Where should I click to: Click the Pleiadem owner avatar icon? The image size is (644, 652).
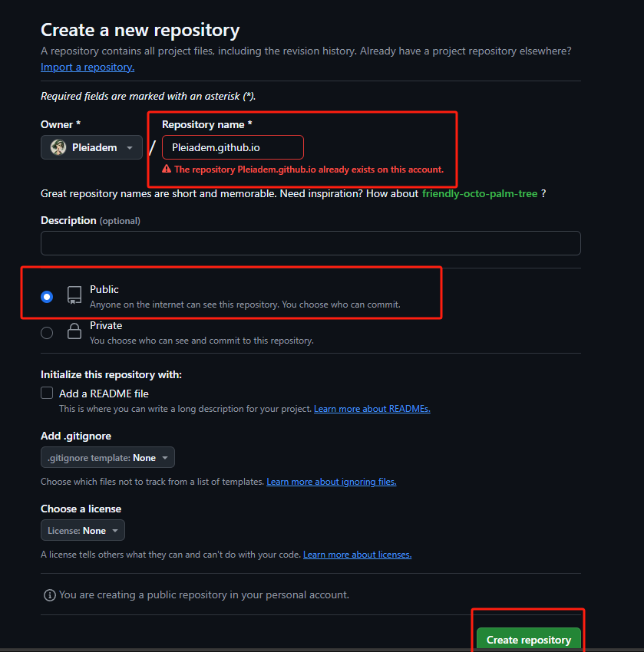tap(58, 147)
